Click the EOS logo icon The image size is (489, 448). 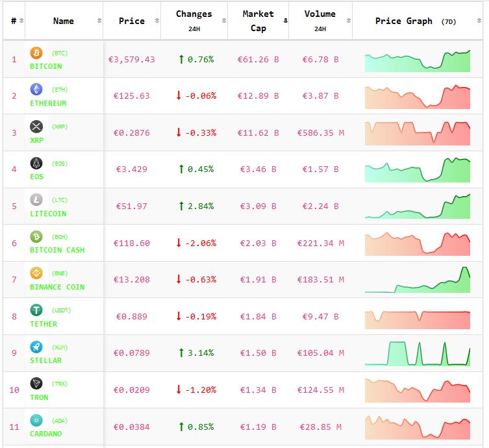pos(36,163)
